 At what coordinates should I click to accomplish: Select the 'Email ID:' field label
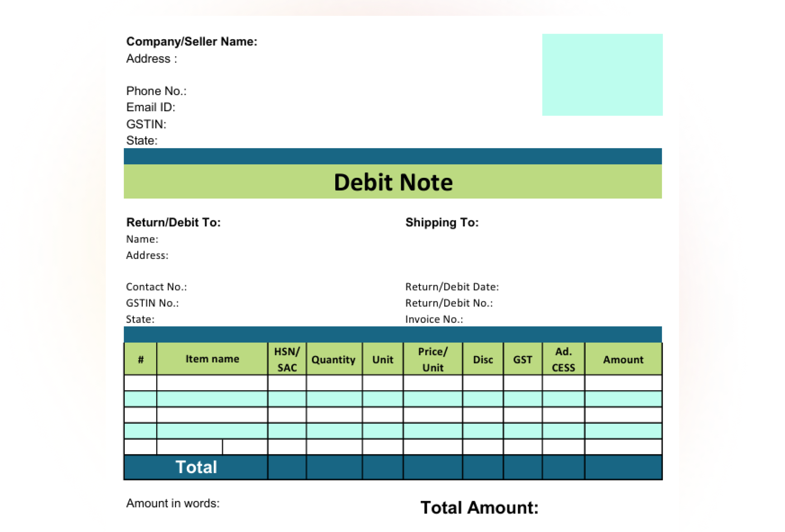[x=151, y=107]
